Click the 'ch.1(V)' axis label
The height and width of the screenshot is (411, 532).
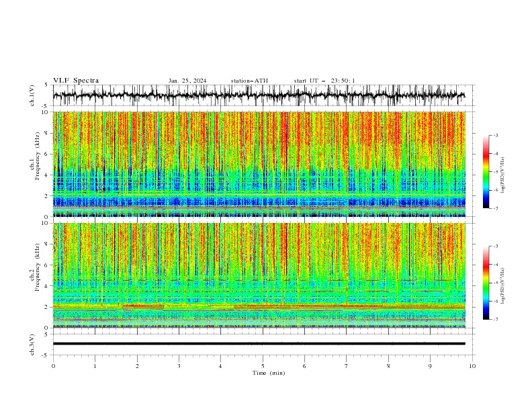click(32, 95)
